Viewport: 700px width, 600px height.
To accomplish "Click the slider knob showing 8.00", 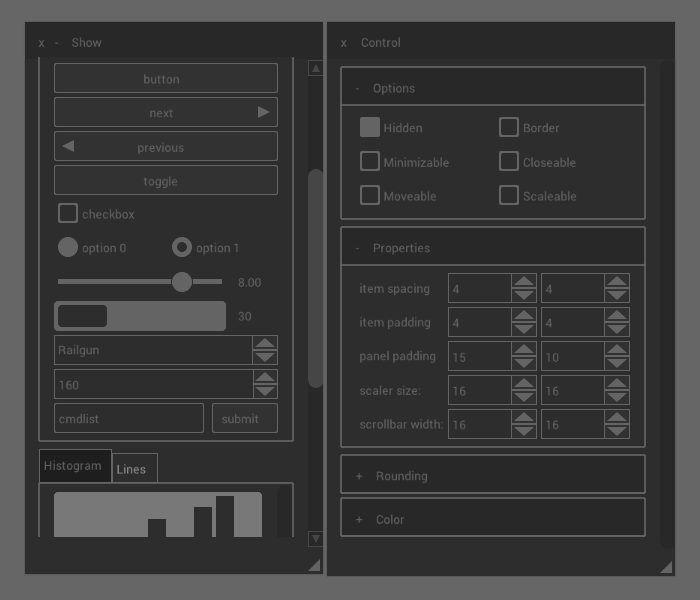I will [x=182, y=282].
